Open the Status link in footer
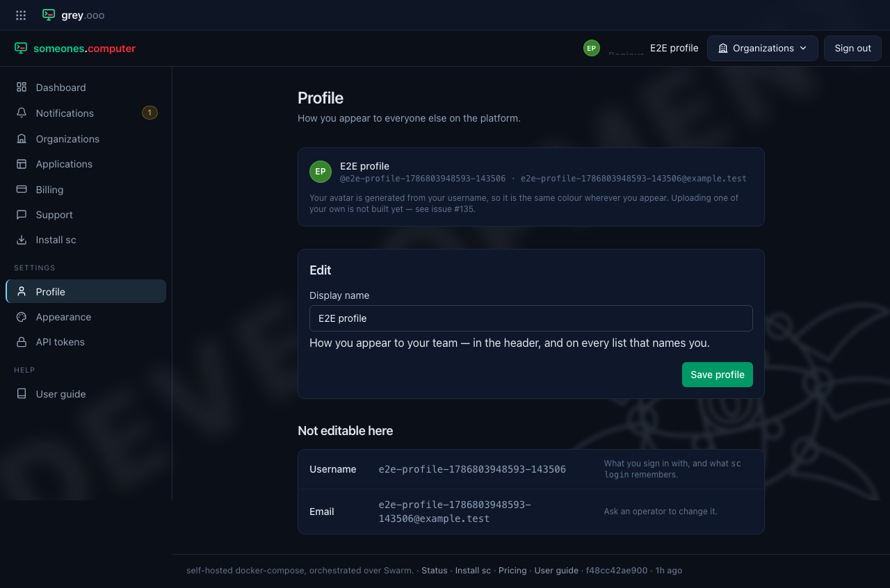The width and height of the screenshot is (890, 588). (x=435, y=571)
